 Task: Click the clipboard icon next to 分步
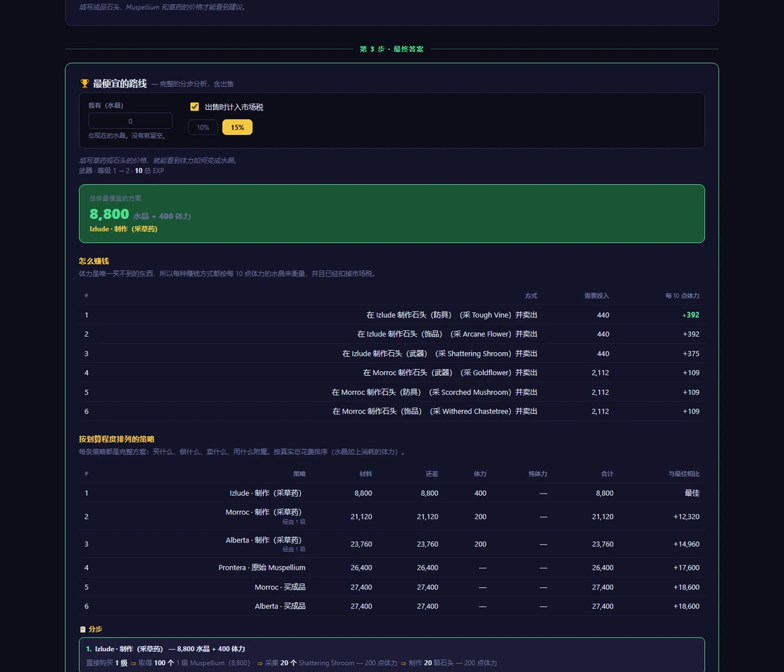coord(83,629)
